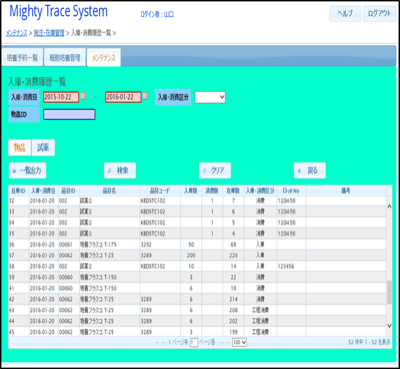
Task: Click the table scroll-up arrow
Action: click(389, 206)
